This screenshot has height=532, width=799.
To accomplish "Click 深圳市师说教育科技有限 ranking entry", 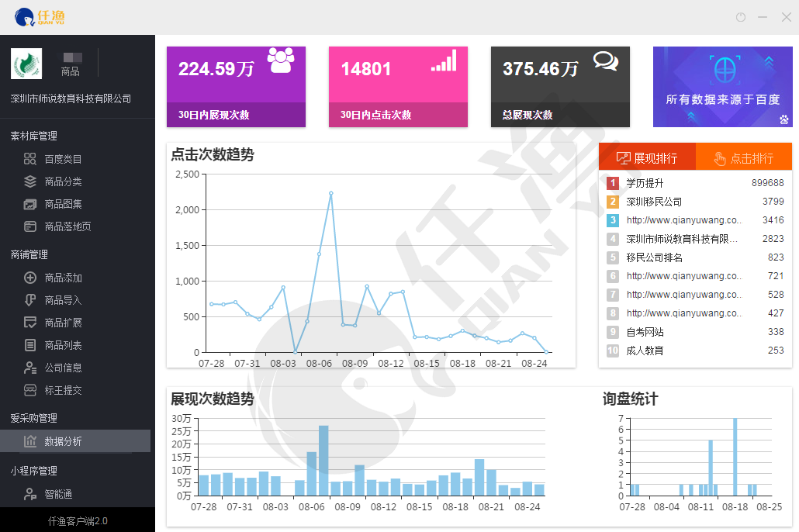I will point(682,239).
